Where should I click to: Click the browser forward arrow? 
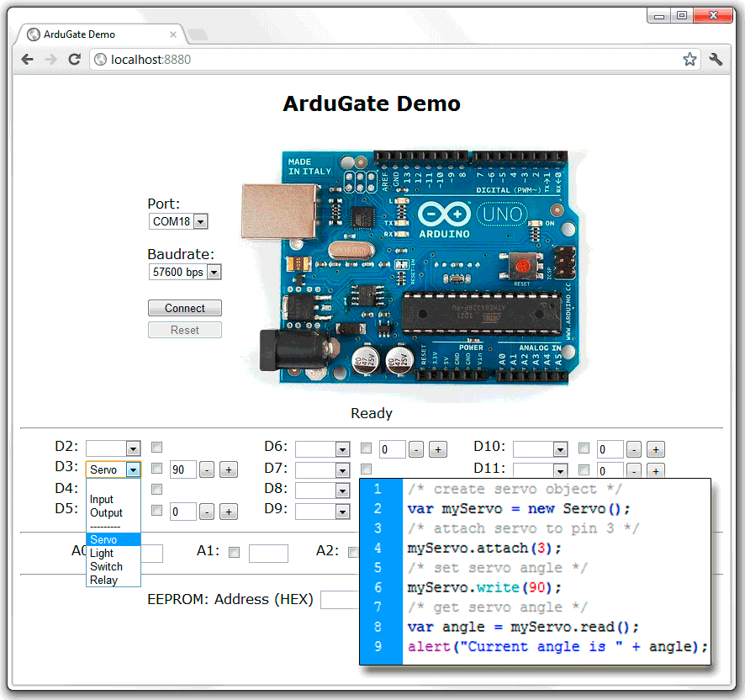point(50,60)
